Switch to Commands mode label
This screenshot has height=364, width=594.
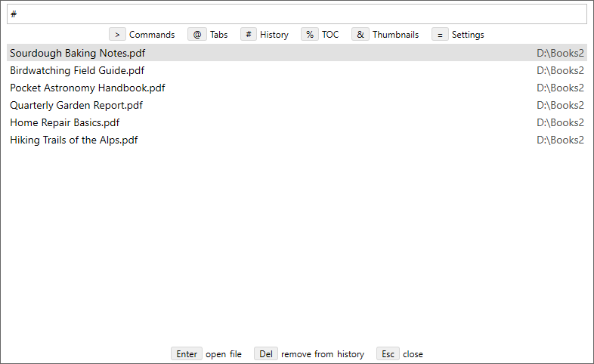[x=152, y=35]
